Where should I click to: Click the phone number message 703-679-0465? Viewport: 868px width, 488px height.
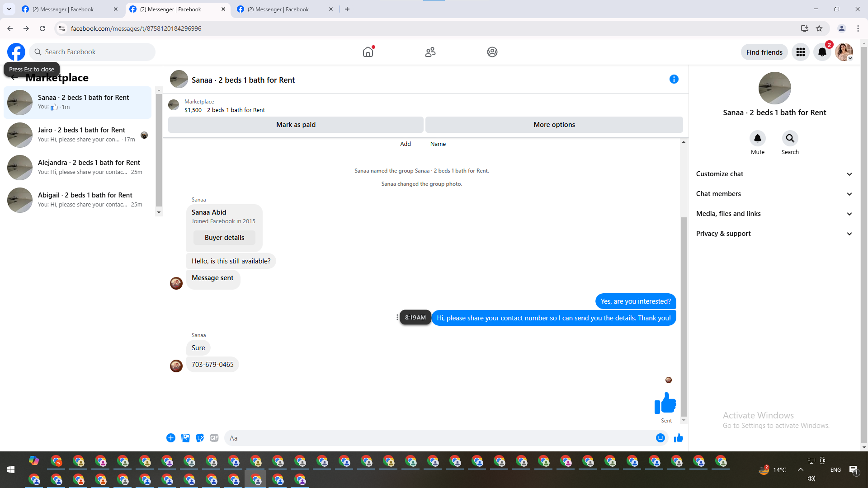tap(212, 365)
